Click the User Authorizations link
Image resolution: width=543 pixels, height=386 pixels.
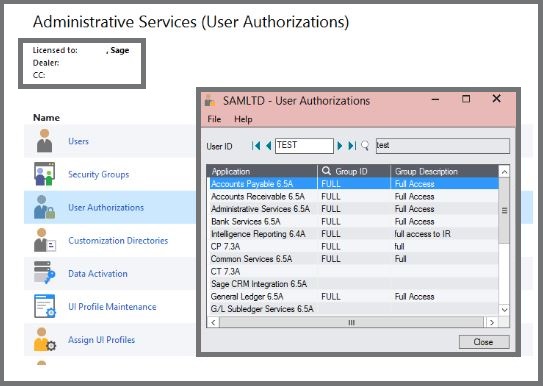click(106, 207)
